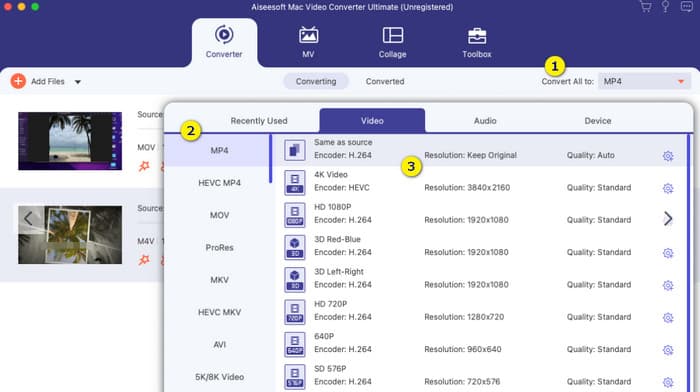Open the Toolbox tab
The image size is (700, 392).
coord(477,42)
